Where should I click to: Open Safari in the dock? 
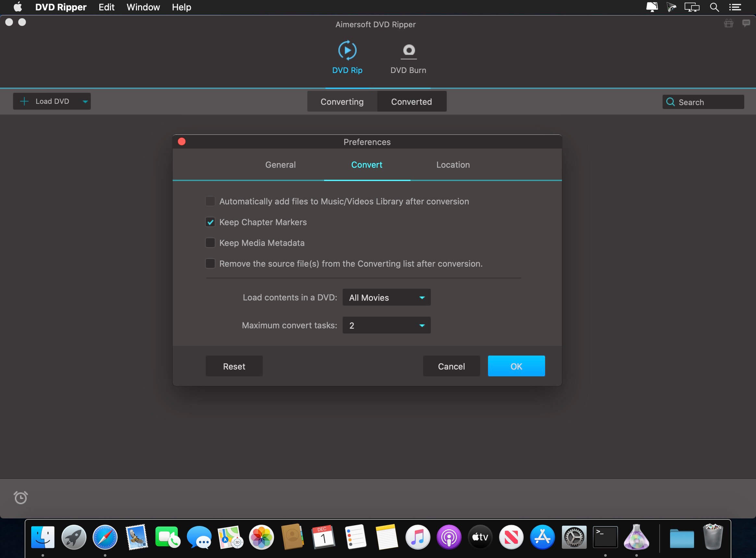tap(105, 537)
